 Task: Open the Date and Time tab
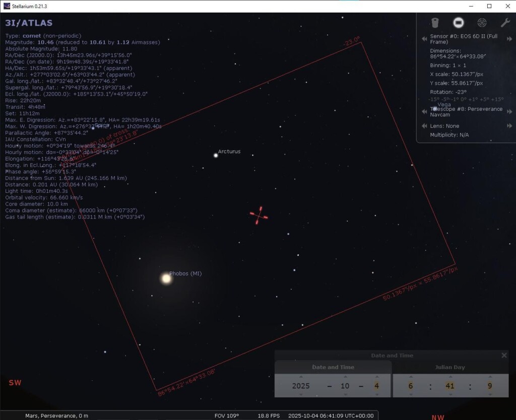[333, 367]
